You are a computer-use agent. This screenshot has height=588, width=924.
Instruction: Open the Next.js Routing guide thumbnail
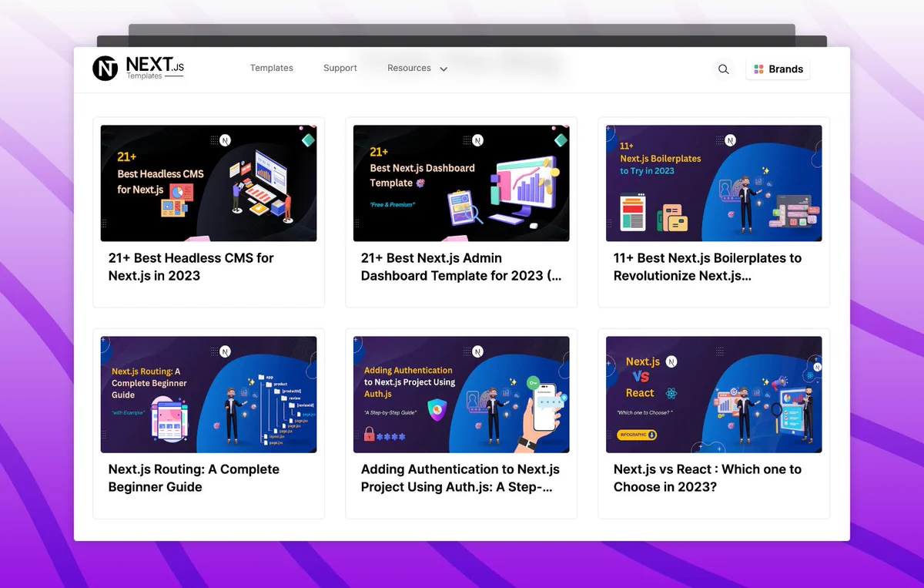(209, 395)
